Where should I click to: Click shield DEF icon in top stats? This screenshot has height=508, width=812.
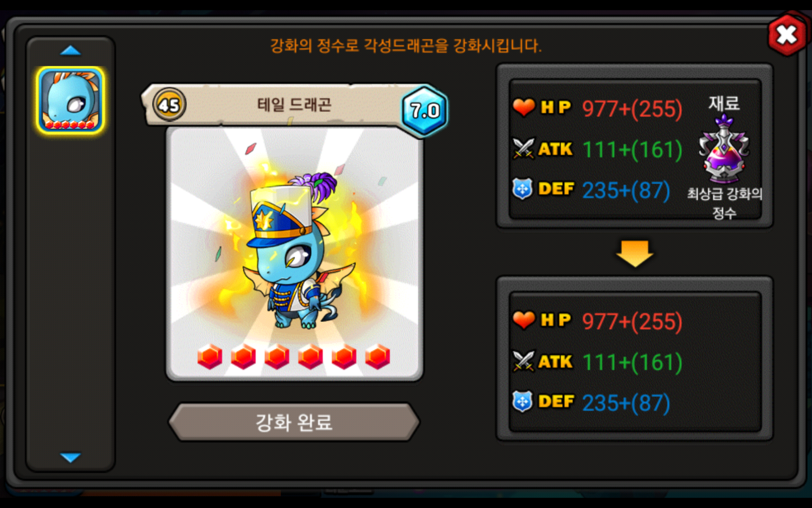click(x=523, y=189)
